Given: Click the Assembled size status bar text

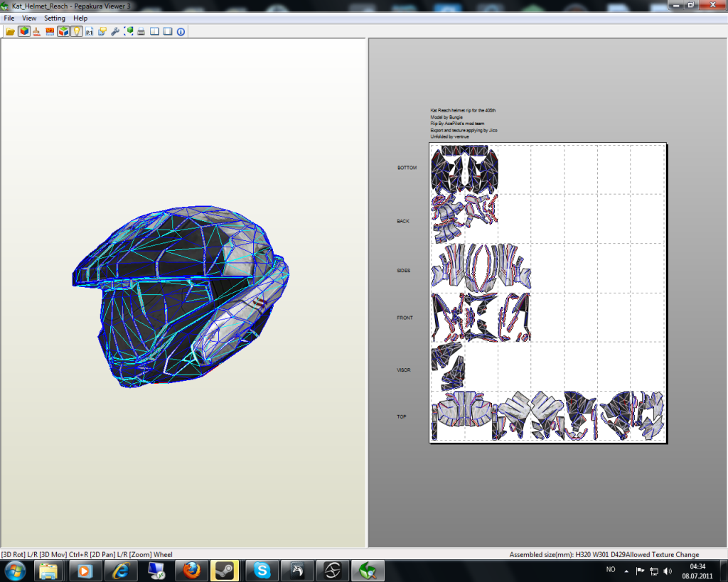Looking at the screenshot, I should click(567, 554).
